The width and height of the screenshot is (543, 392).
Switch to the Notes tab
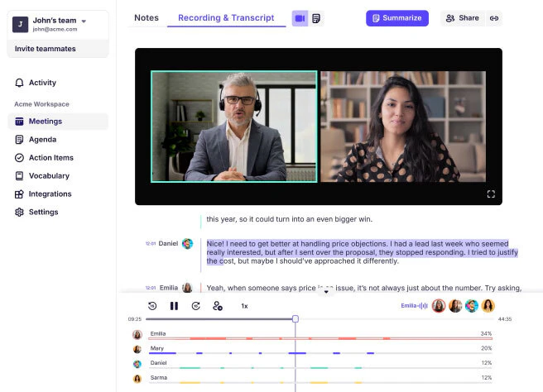tap(147, 18)
